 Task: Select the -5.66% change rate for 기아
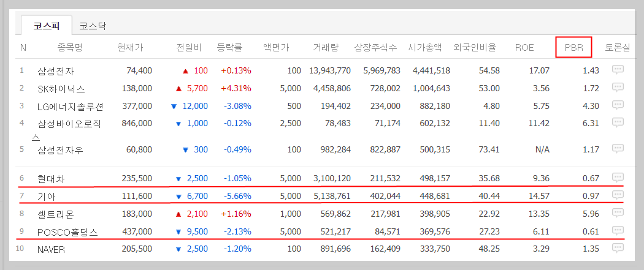point(237,197)
